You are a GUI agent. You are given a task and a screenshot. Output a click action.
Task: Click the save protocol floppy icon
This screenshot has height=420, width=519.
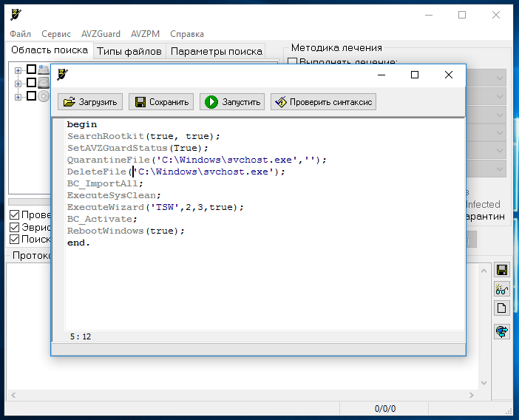(502, 270)
